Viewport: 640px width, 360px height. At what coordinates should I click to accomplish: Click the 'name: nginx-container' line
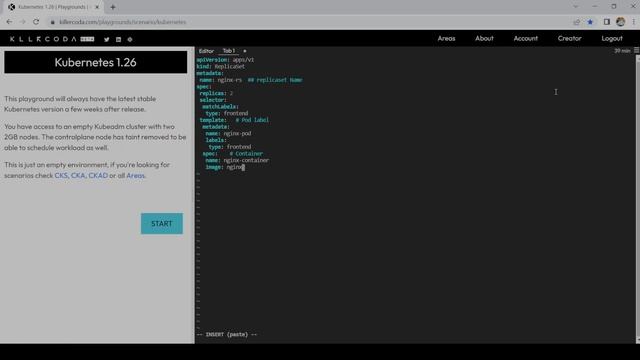click(237, 160)
